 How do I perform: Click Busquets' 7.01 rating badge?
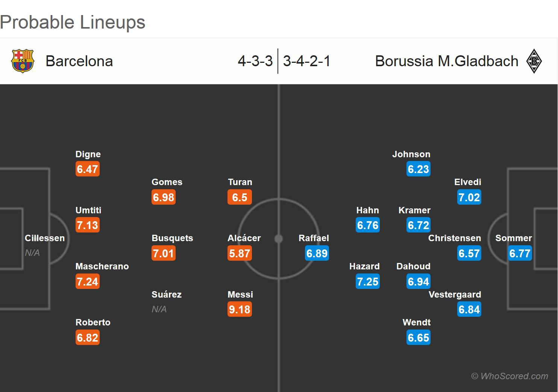point(164,253)
